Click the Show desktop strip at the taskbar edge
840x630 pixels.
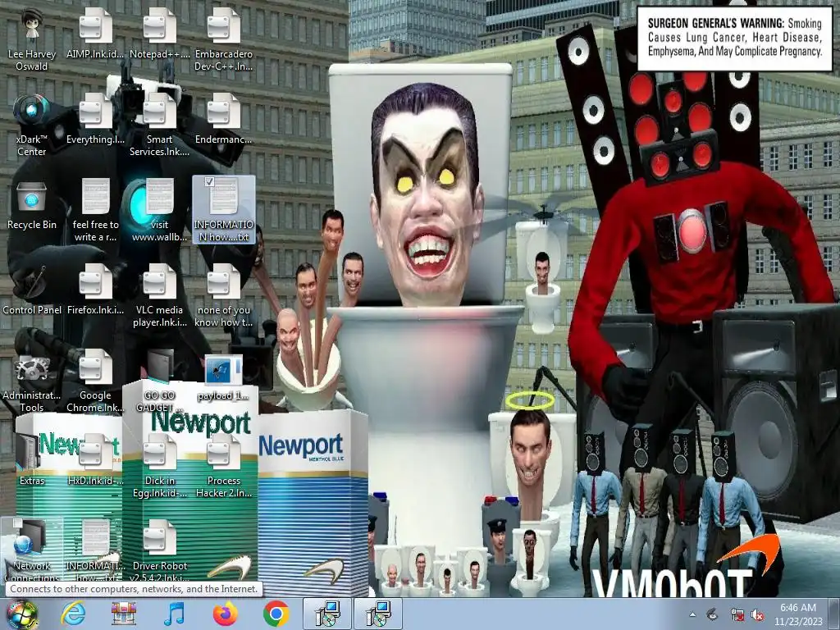click(834, 614)
